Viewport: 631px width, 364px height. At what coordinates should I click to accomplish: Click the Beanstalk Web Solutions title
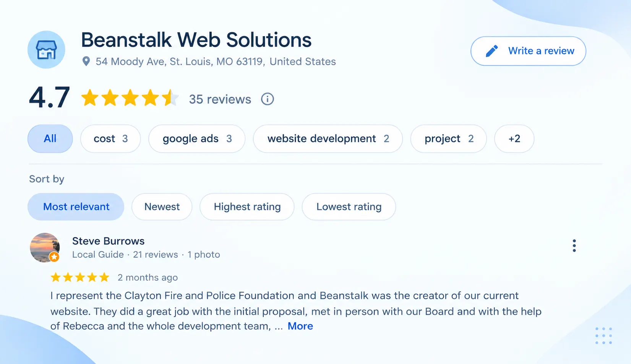(196, 40)
